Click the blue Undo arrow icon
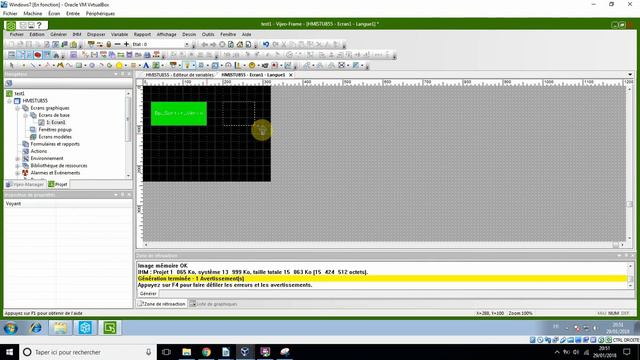Screen dimensions: 640x360 tap(266, 44)
